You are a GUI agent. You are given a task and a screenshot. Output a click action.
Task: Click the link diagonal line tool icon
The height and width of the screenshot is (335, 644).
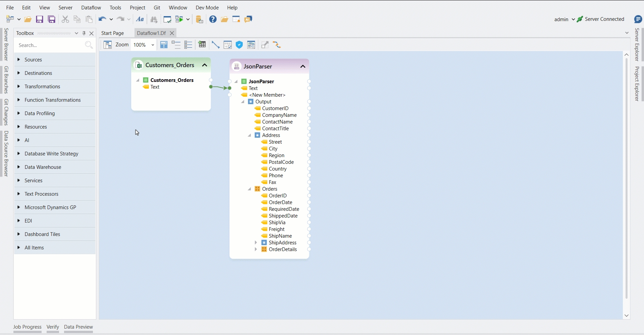pyautogui.click(x=216, y=45)
